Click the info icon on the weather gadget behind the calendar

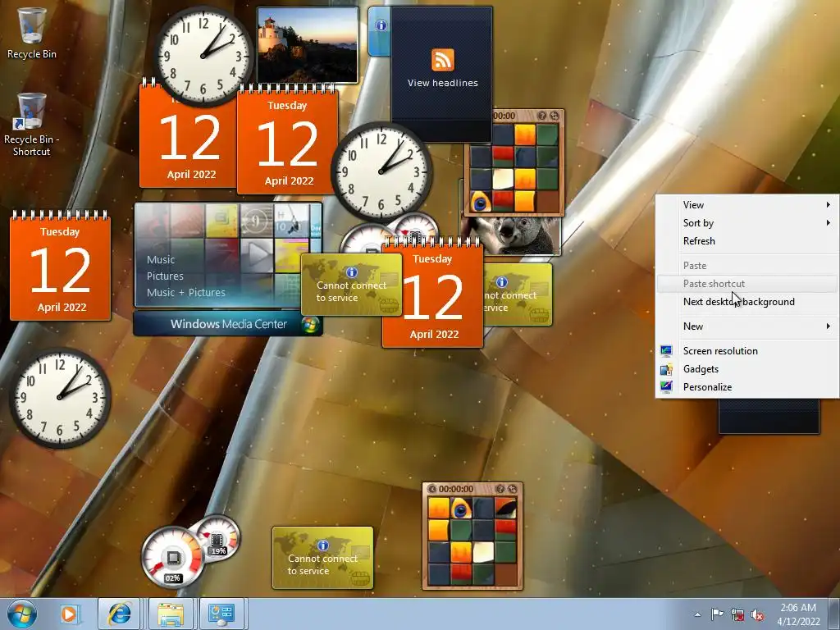coord(501,282)
